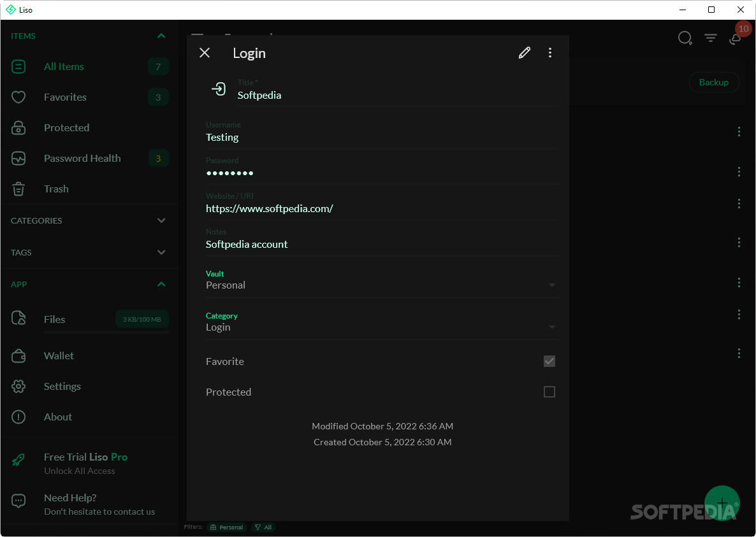Viewport: 756px width, 537px height.
Task: Open the Login panel's three-dot menu
Action: [x=550, y=53]
